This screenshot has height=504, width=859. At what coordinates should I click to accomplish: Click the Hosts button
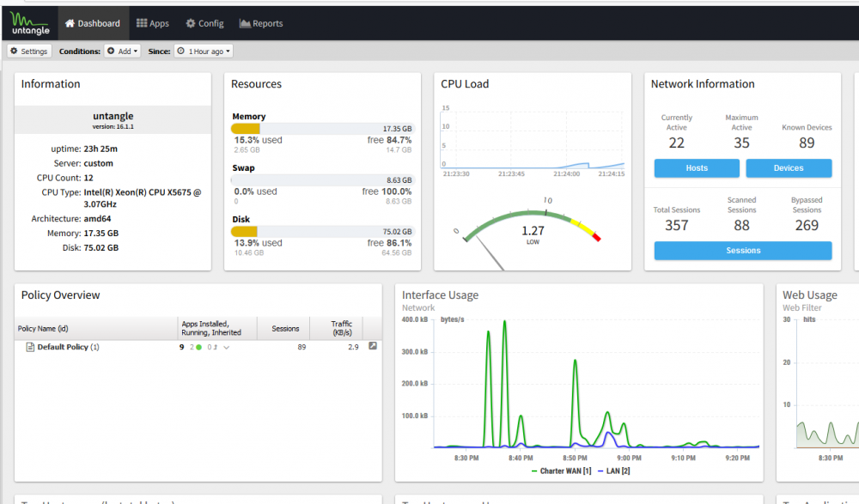(697, 168)
